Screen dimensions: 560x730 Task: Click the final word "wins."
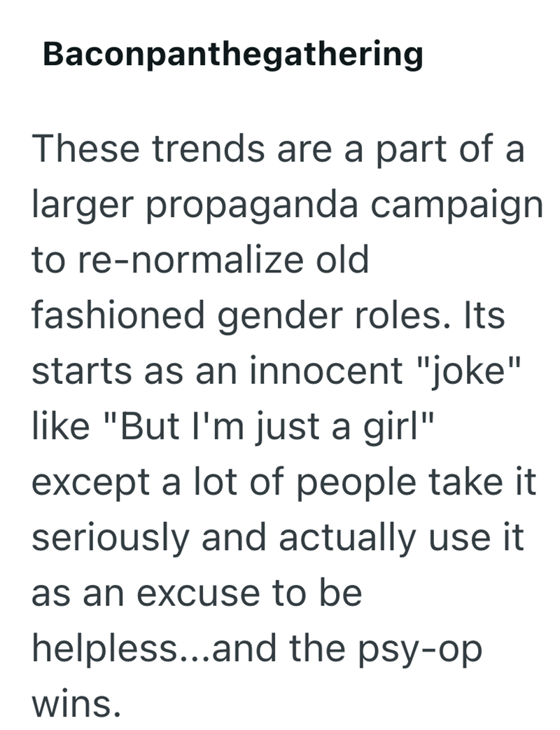click(77, 704)
